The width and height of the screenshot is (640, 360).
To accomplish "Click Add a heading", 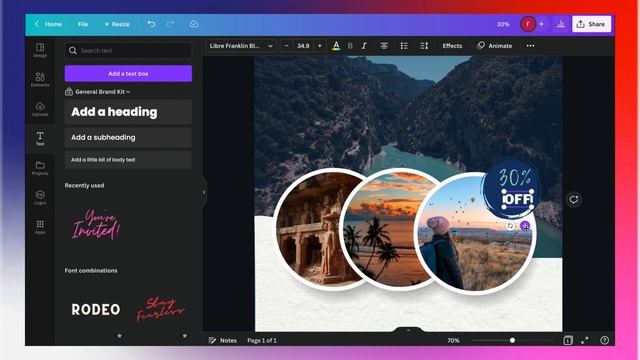I will click(128, 112).
